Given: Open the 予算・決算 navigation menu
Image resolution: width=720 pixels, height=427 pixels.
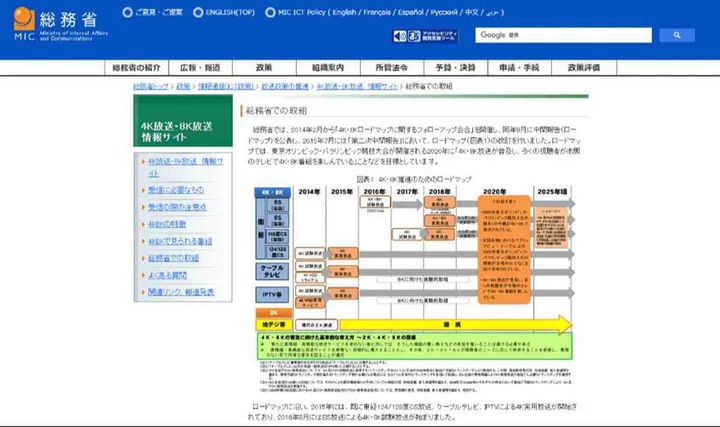Looking at the screenshot, I should click(x=455, y=68).
